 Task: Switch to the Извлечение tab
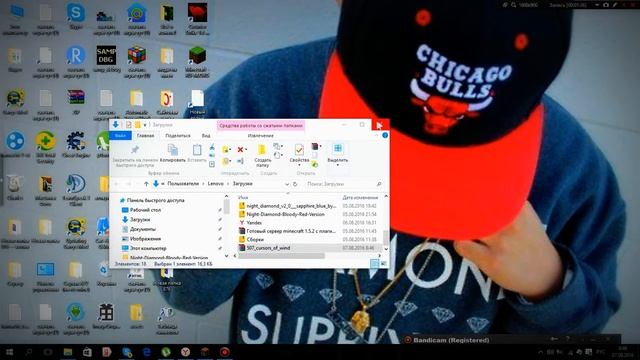pyautogui.click(x=261, y=136)
